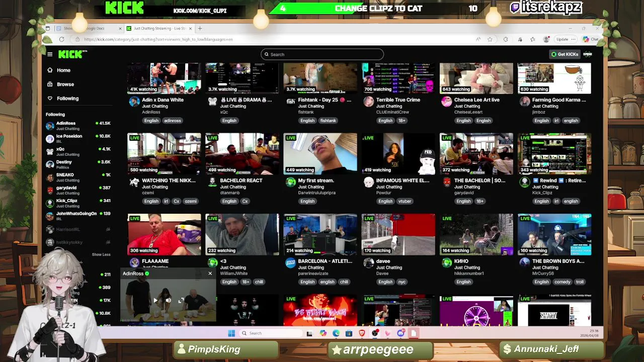Screen dimensions: 644x362
Task: Open browser profile avatar
Action: [546, 39]
